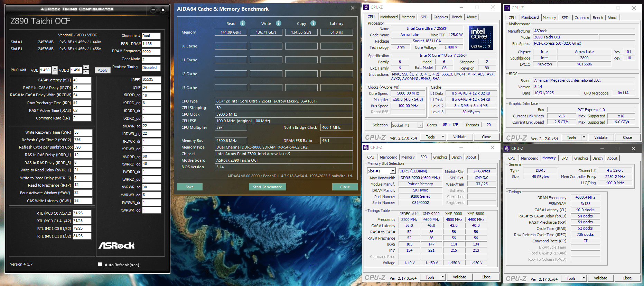Screen dimensions: 644x286
Task: Click the tREFI value field
Action: (x=151, y=80)
